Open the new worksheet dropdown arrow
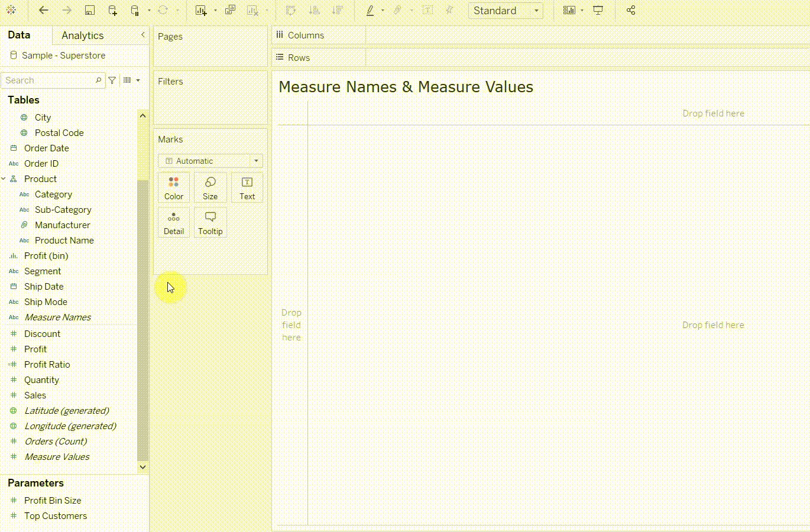This screenshot has height=532, width=810. point(215,11)
